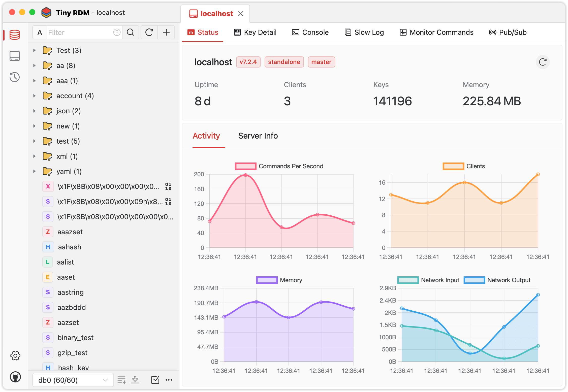Image resolution: width=568 pixels, height=392 pixels.
Task: Click the more options ellipsis button
Action: [169, 380]
